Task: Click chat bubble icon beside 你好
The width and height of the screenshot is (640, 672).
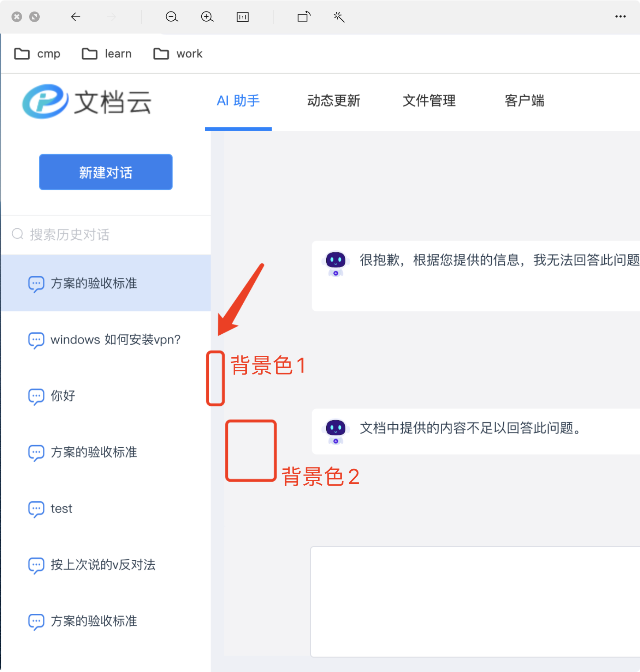Action: [x=36, y=396]
